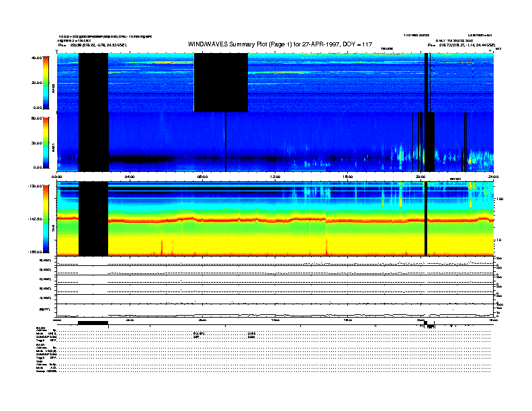Click the RAD2 rainbow color scale bar

(46, 83)
